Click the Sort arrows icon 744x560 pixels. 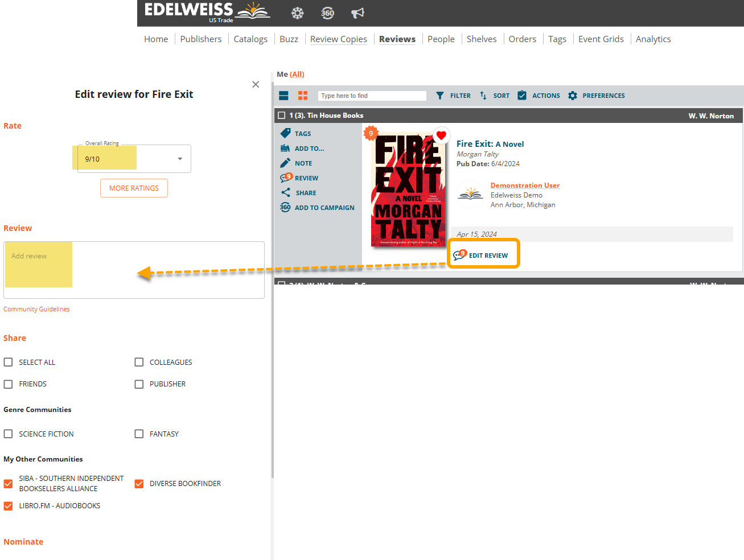click(x=483, y=96)
